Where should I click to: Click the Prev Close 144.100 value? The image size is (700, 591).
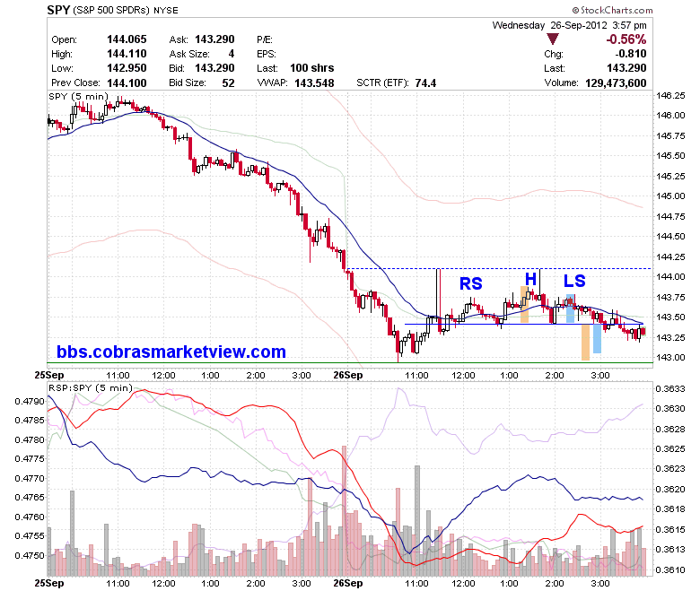[127, 83]
